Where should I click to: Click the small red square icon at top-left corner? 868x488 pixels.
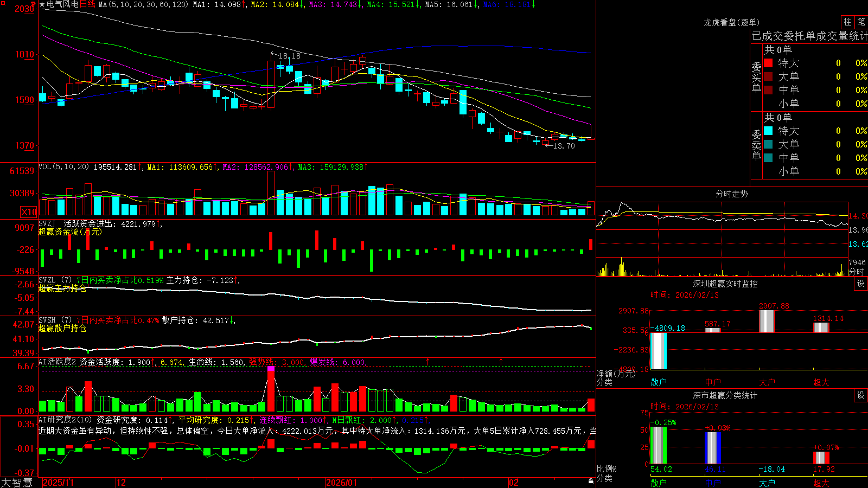2,2
